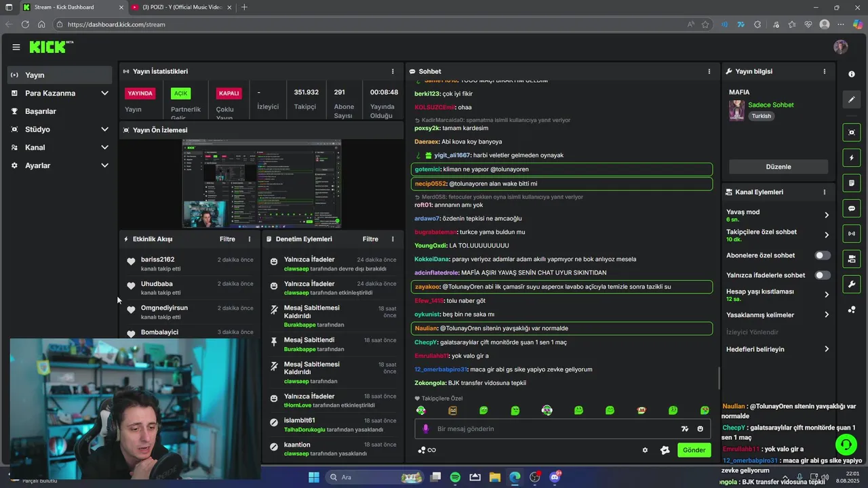Click the Düzenle button

tap(778, 167)
